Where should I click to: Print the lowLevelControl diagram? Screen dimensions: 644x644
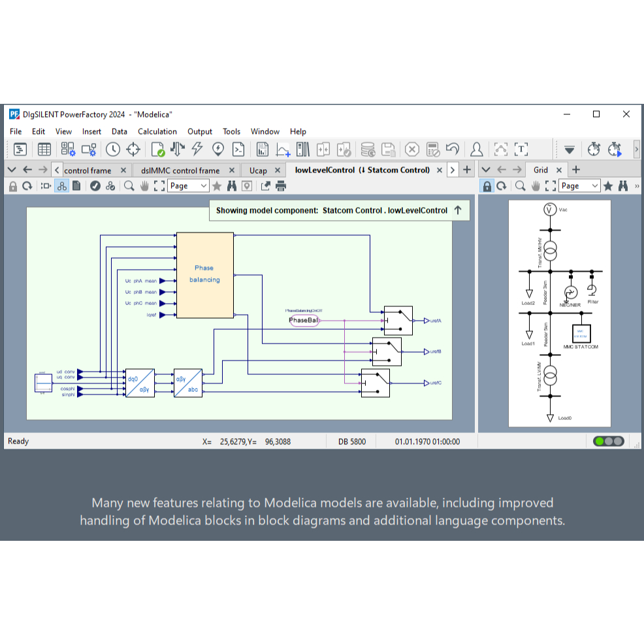(281, 186)
